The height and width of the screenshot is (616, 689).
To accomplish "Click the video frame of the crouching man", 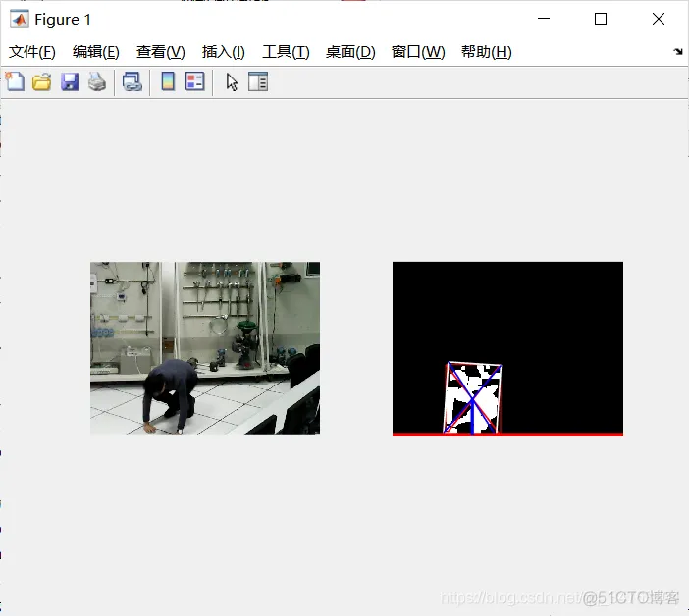I will (205, 348).
